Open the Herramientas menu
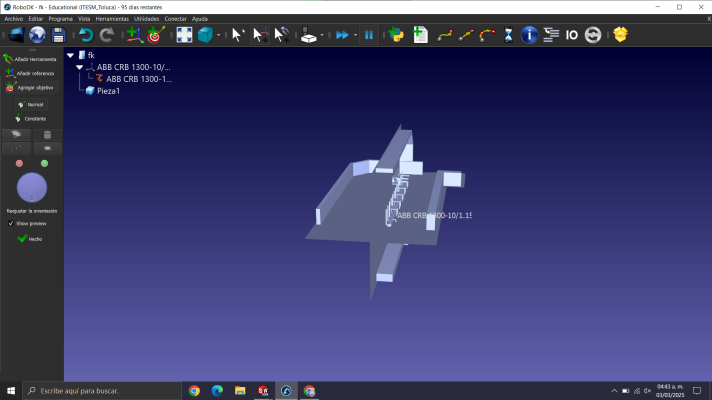Screen dimensions: 712x400 [111, 18]
